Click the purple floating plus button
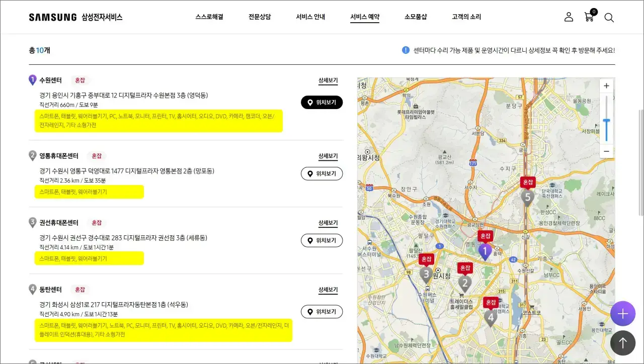This screenshot has width=644, height=364. pos(623,314)
